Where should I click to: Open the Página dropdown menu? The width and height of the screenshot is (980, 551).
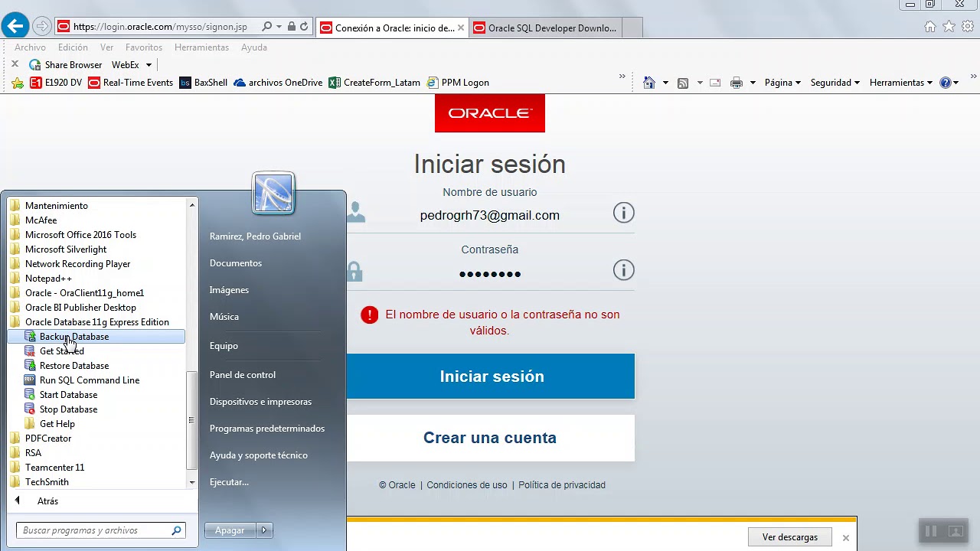(782, 83)
